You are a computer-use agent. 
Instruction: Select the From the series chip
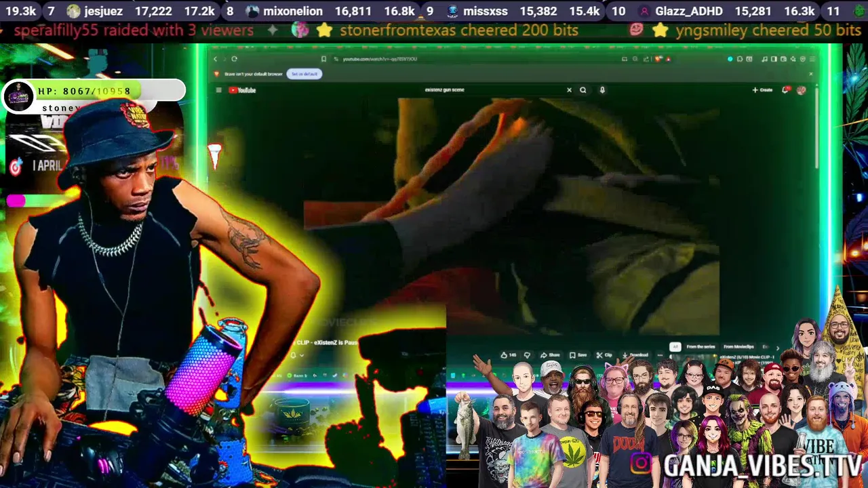701,346
